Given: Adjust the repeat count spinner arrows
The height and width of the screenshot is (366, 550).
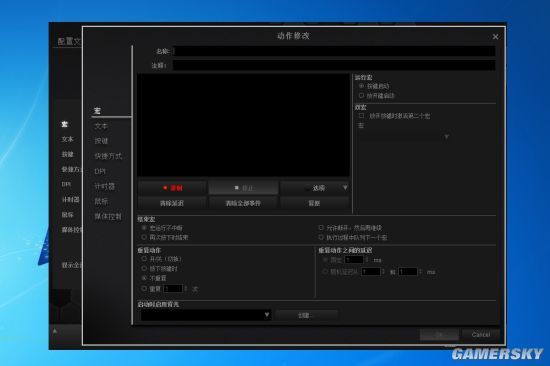Looking at the screenshot, I should click(186, 289).
